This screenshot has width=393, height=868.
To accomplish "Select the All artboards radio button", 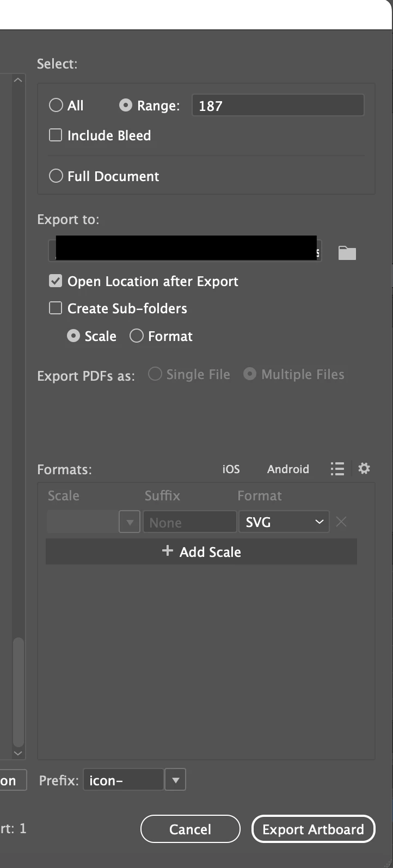I will coord(56,105).
